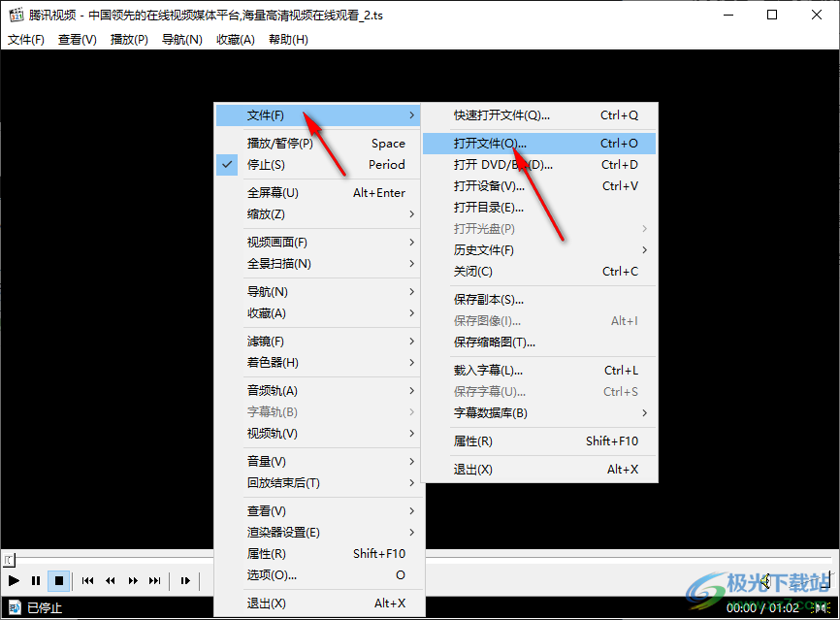The image size is (840, 620).
Task: Click the seek bar slider handle
Action: pos(10,560)
